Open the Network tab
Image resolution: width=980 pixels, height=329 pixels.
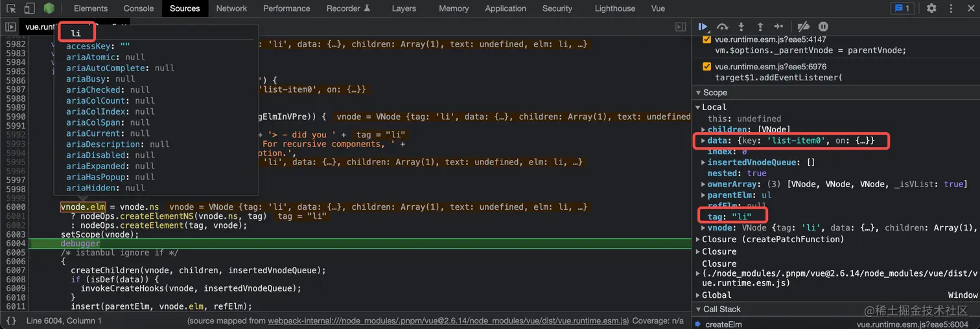pos(231,8)
